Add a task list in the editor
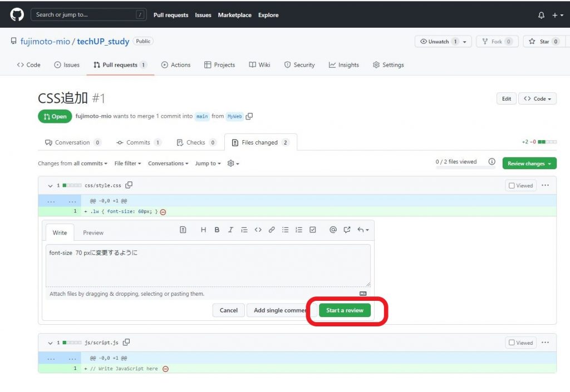This screenshot has width=570, height=392. point(312,230)
